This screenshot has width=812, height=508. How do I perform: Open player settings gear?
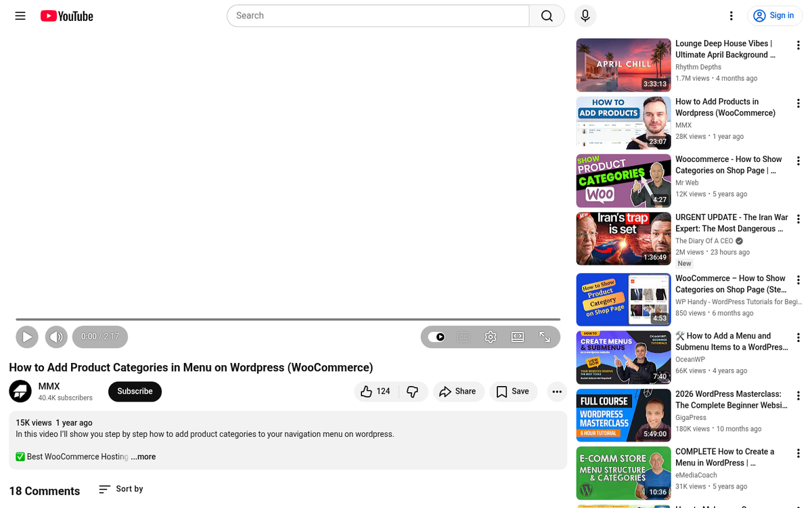point(491,337)
